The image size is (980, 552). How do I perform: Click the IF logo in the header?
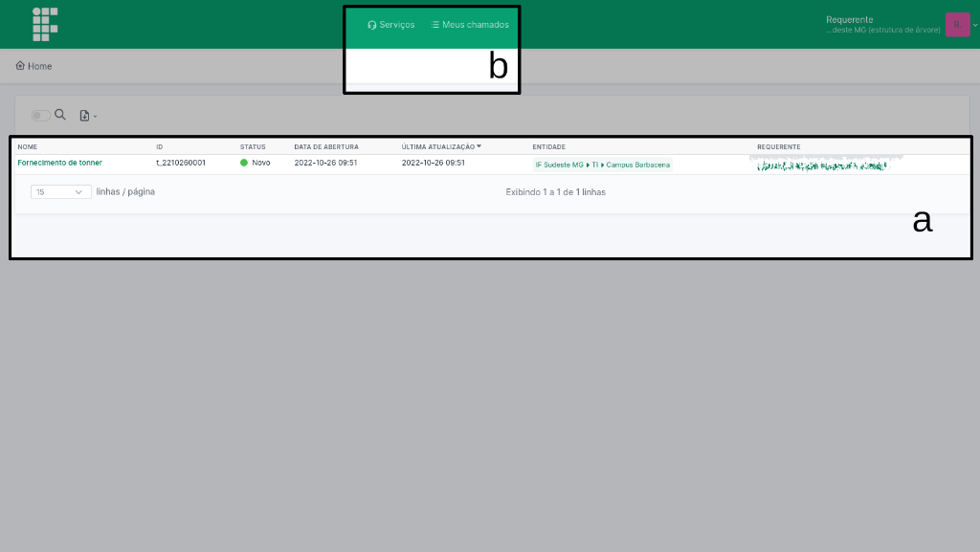point(45,24)
